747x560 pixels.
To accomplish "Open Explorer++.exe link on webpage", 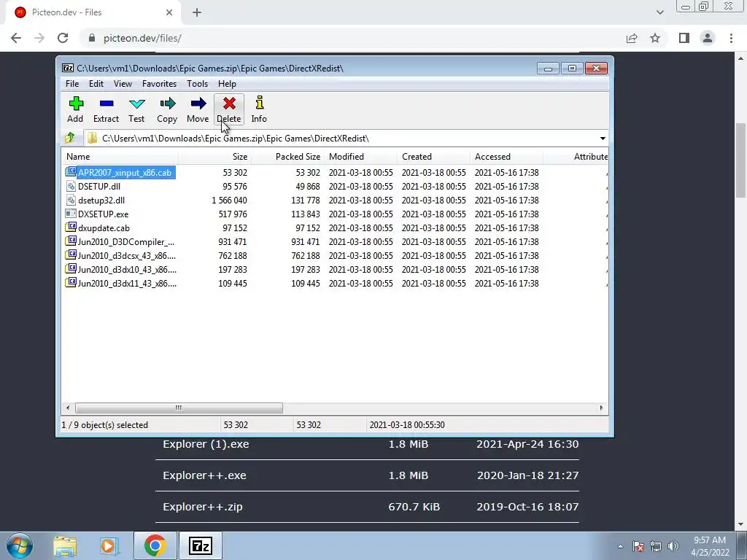I will pyautogui.click(x=204, y=475).
